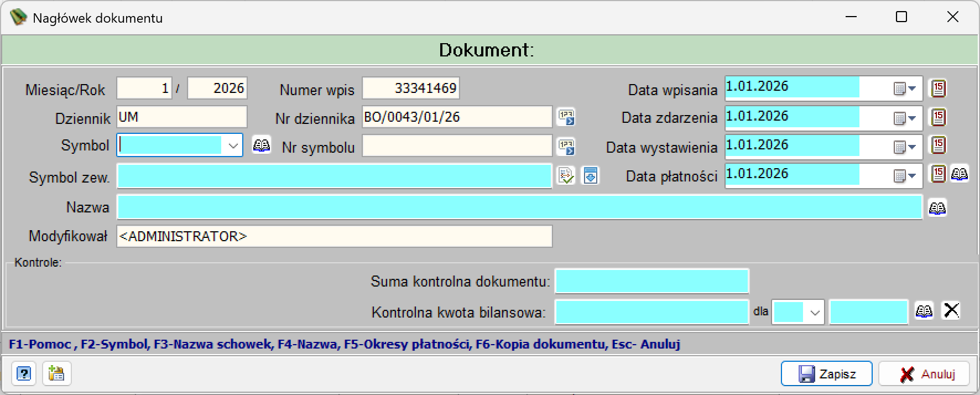Open payment periods binoculars by Data płatności
Screen dimensions: 980x395
(x=960, y=174)
